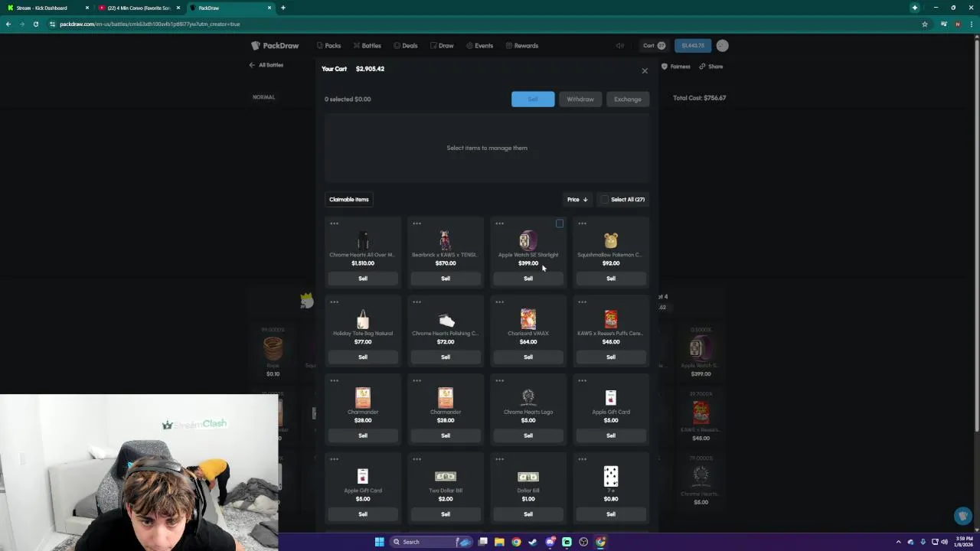The height and width of the screenshot is (551, 980).
Task: Click the Fairness shield link
Action: pos(675,67)
